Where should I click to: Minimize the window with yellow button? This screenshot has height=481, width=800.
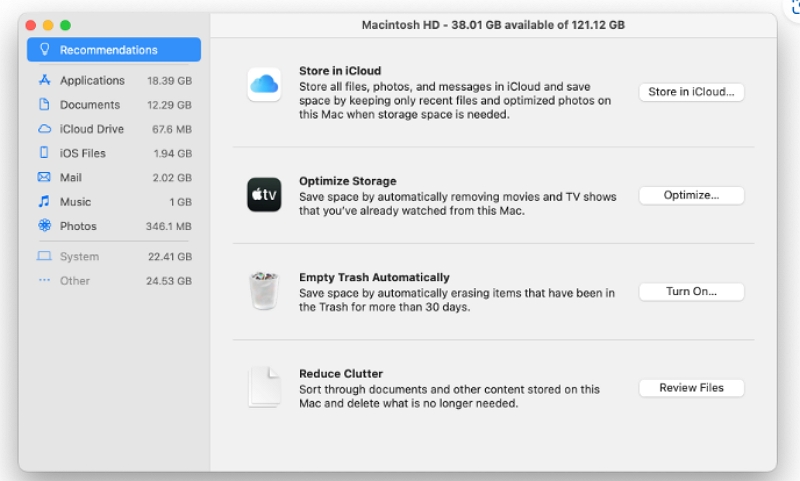(48, 25)
